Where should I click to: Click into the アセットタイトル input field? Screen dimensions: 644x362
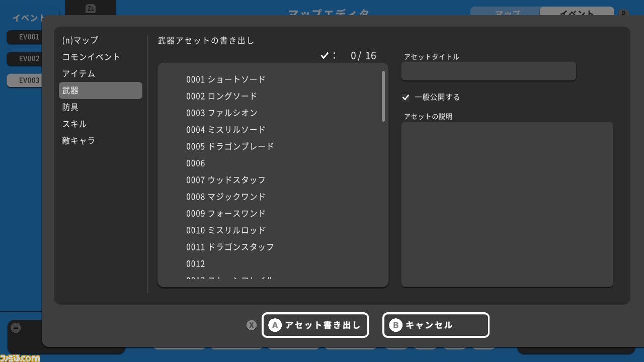[x=488, y=71]
